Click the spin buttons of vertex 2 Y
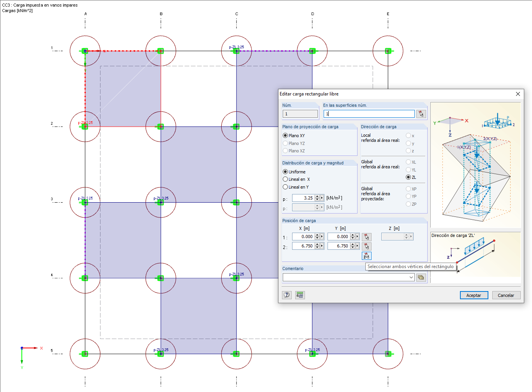 [x=352, y=246]
